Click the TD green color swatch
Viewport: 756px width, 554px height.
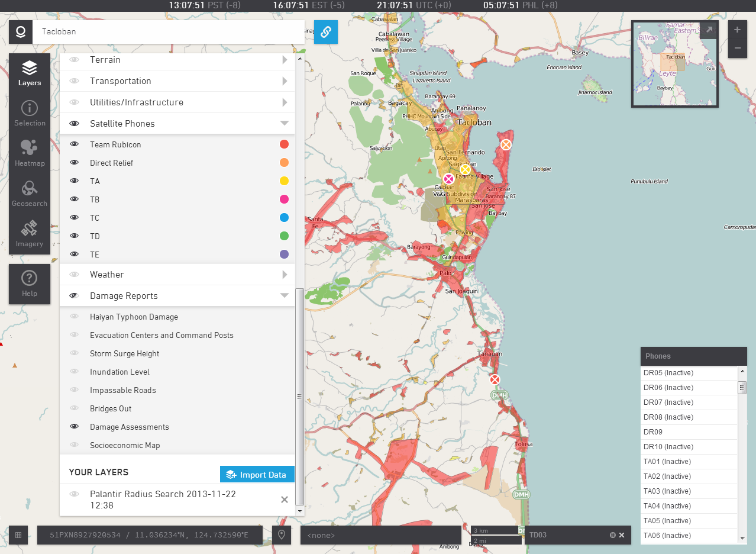click(284, 236)
